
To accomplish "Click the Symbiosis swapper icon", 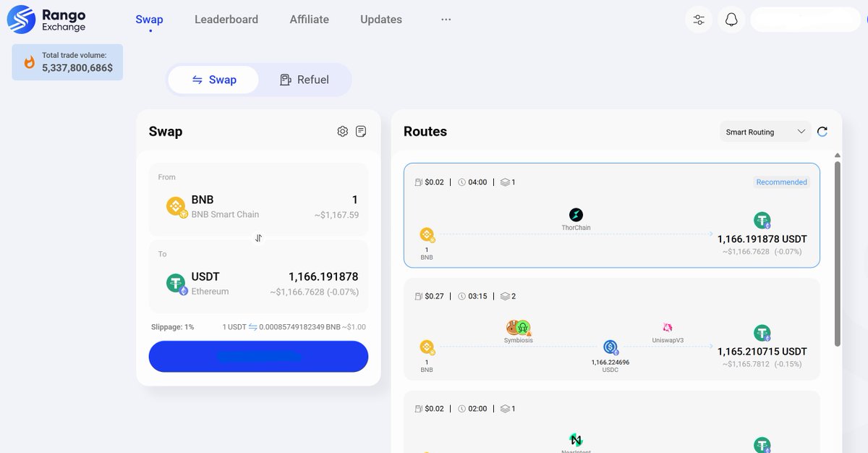I will click(519, 328).
